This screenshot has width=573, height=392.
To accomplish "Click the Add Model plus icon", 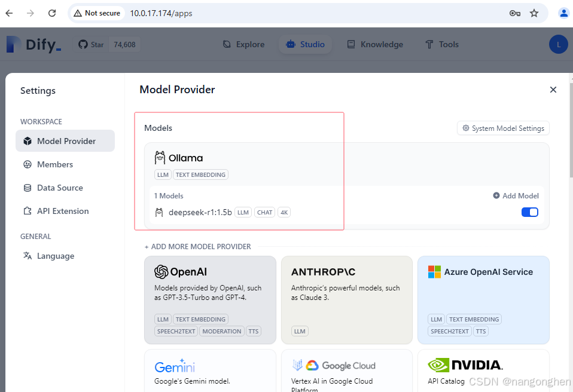I will [x=496, y=195].
